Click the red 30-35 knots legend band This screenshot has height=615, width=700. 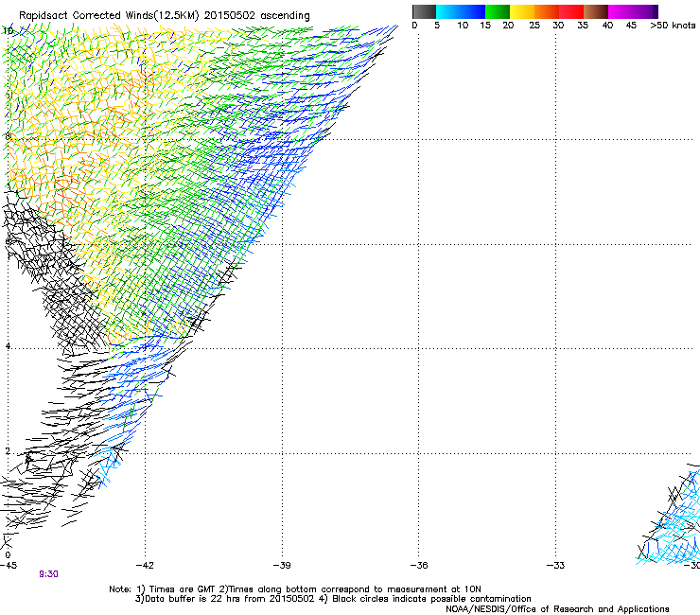tap(571, 11)
